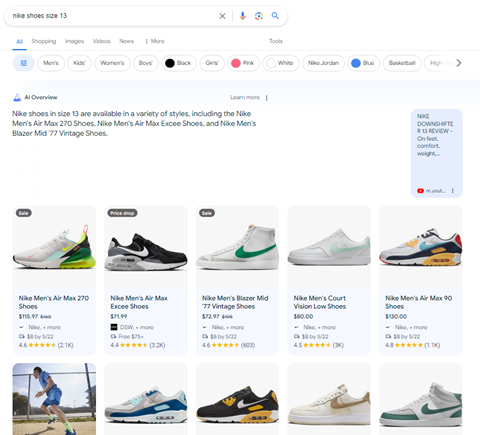Screen dimensions: 480x435
Task: Open three-dot menu on the YouTube card
Action: point(452,191)
